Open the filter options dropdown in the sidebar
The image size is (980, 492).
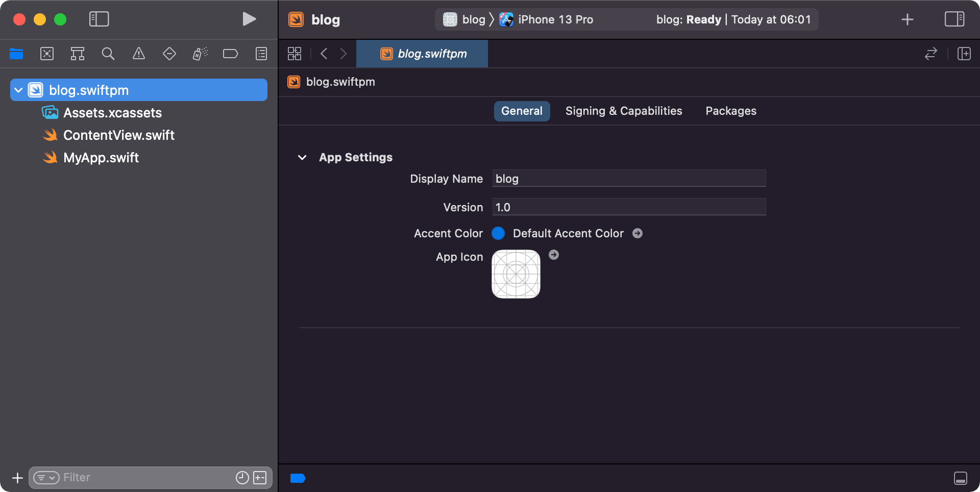46,478
